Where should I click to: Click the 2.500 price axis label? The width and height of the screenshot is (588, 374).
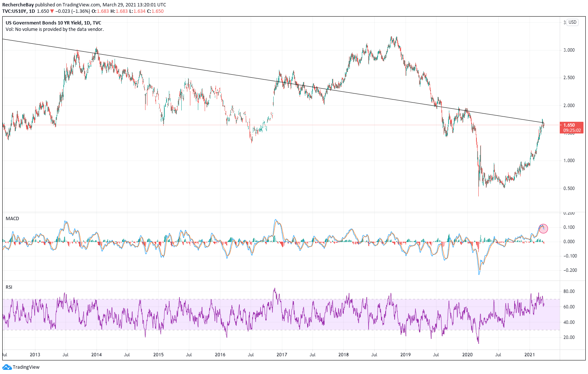tap(569, 78)
